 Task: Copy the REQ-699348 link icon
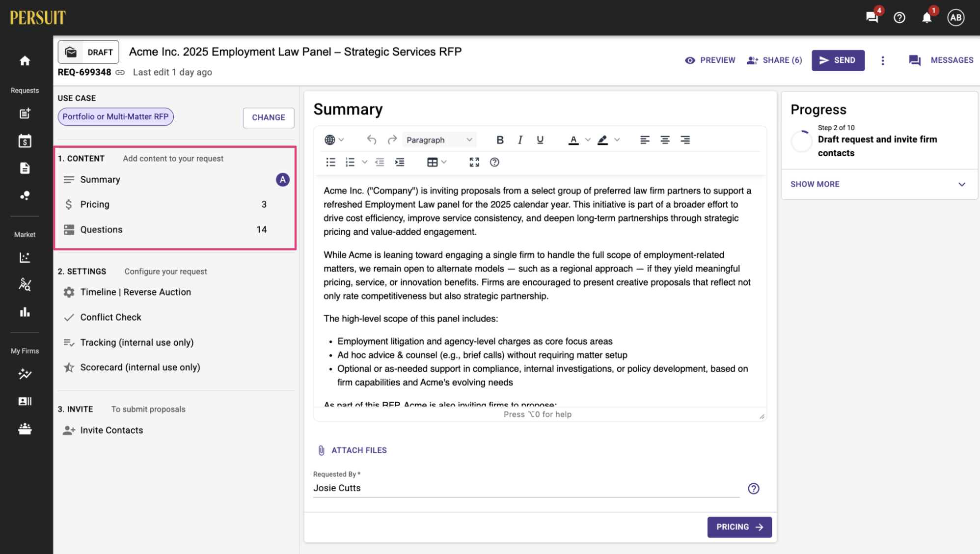(x=120, y=72)
